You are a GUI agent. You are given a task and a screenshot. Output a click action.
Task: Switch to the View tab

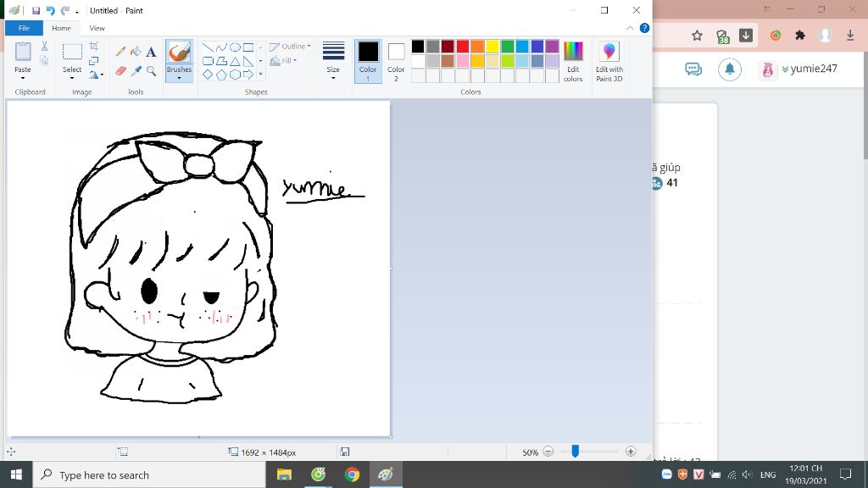97,28
